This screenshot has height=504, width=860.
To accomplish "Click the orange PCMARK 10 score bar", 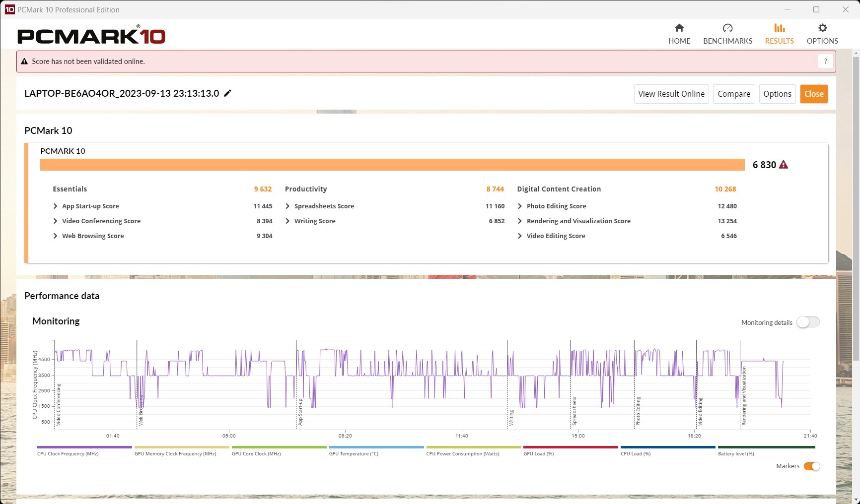I will 392,165.
